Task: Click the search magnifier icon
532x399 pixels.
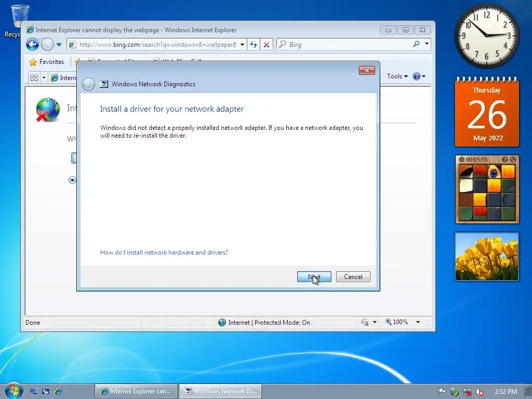Action: coord(416,44)
